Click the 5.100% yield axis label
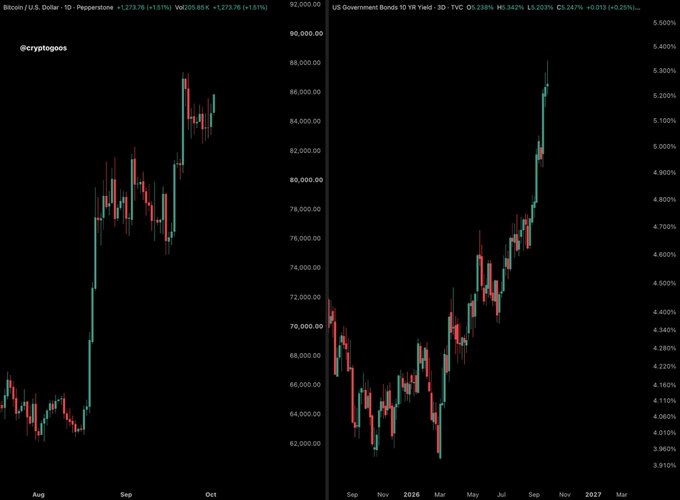This screenshot has width=680, height=500. point(664,121)
